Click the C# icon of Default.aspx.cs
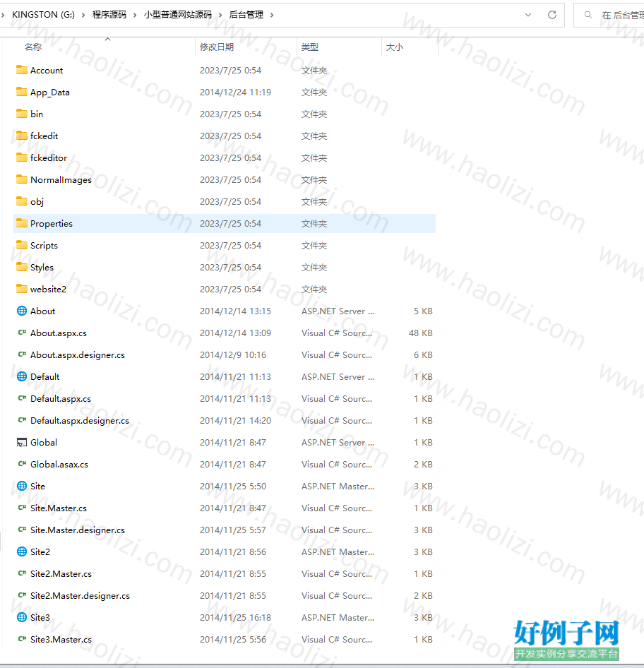The height and width of the screenshot is (668, 644). pos(22,398)
